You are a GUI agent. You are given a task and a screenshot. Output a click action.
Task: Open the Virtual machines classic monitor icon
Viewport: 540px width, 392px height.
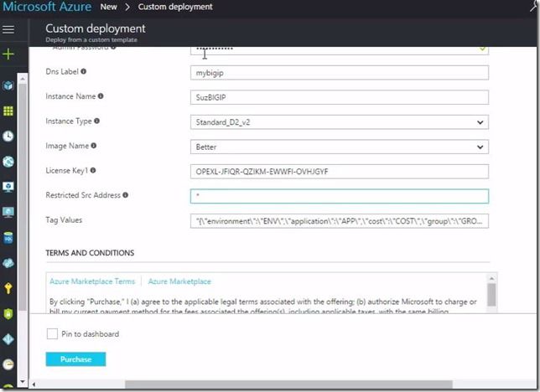pos(8,187)
